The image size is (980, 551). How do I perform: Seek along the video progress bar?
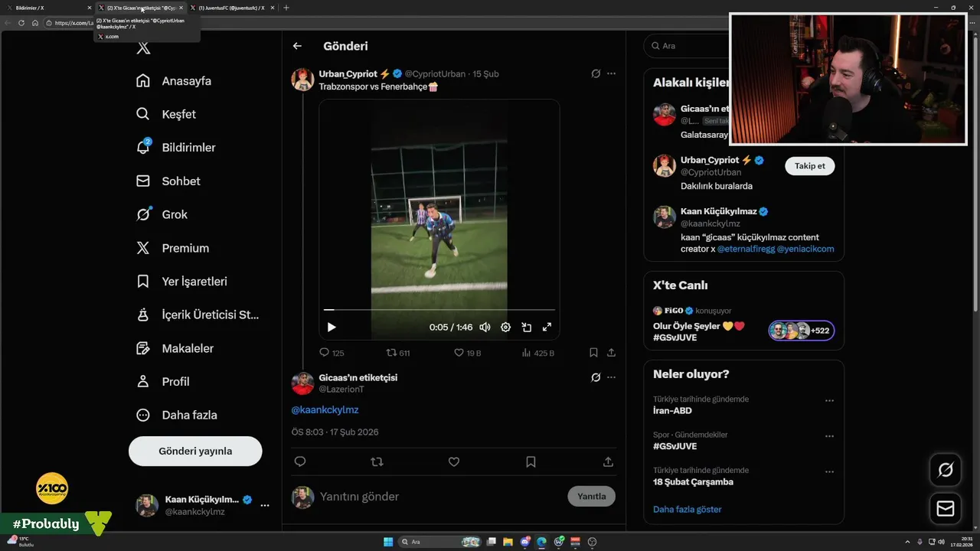(x=439, y=310)
